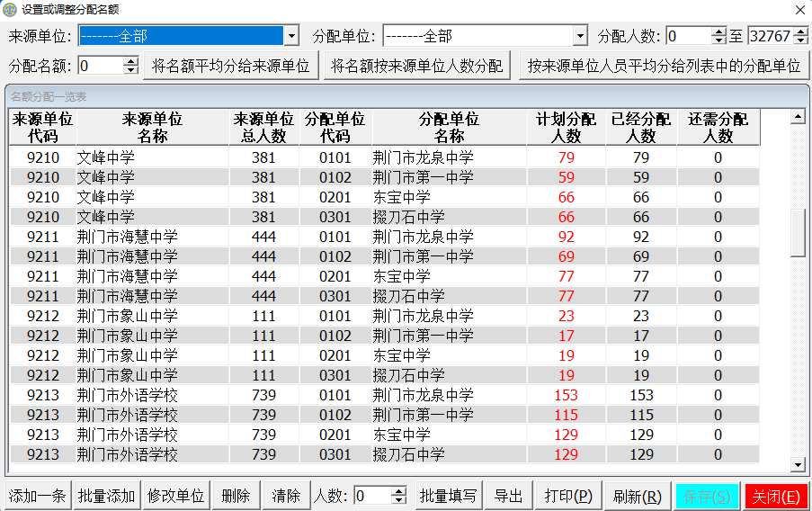Click the 批量填写 button
Image resolution: width=812 pixels, height=511 pixels.
pyautogui.click(x=449, y=496)
